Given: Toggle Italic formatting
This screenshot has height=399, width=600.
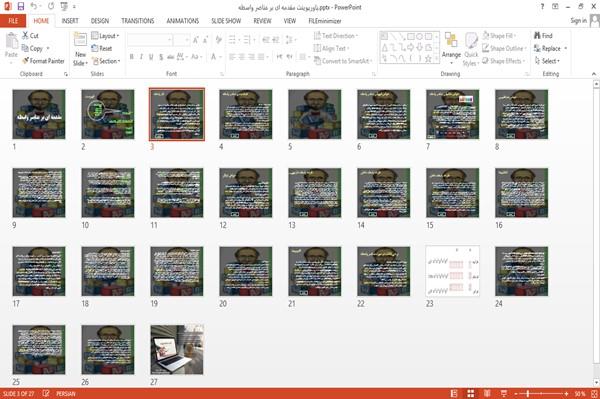Looking at the screenshot, I should [141, 57].
